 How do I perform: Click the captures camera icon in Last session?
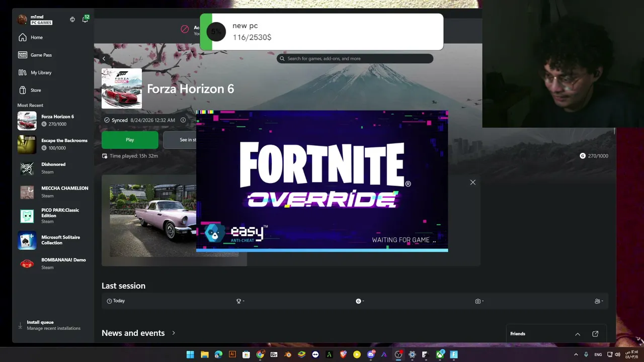[x=478, y=301]
